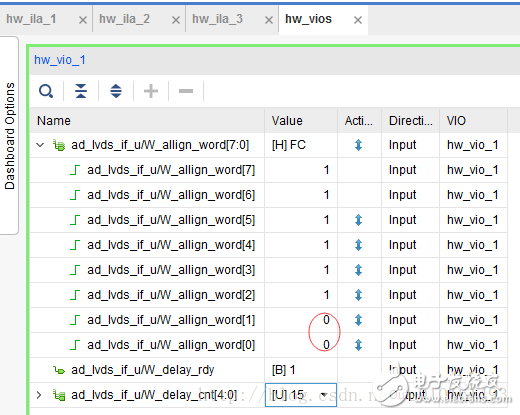Click hw_vio_1 cell in W_allign_word[6] row
Screen dimensions: 520x415
pyautogui.click(x=473, y=195)
